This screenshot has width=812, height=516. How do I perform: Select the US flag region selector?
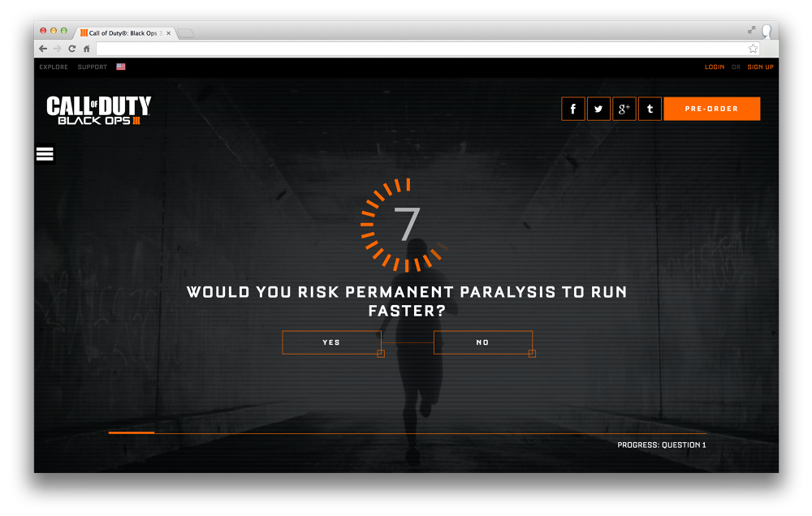pyautogui.click(x=121, y=67)
